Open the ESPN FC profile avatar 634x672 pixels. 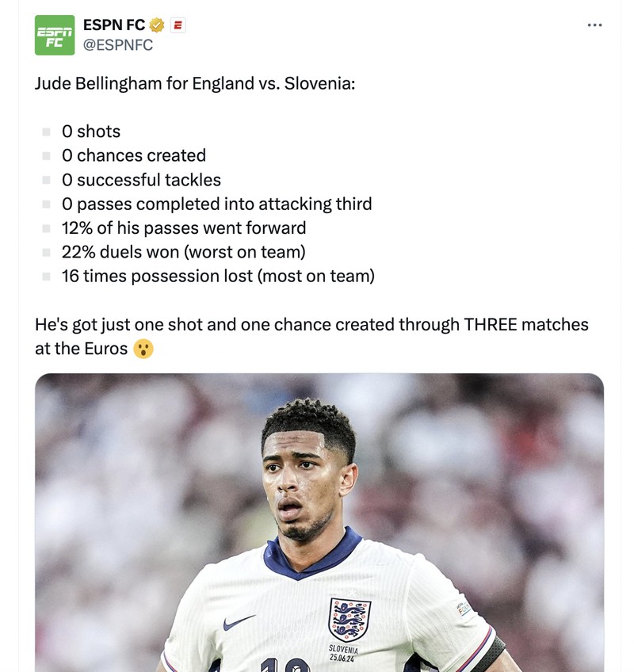point(55,35)
